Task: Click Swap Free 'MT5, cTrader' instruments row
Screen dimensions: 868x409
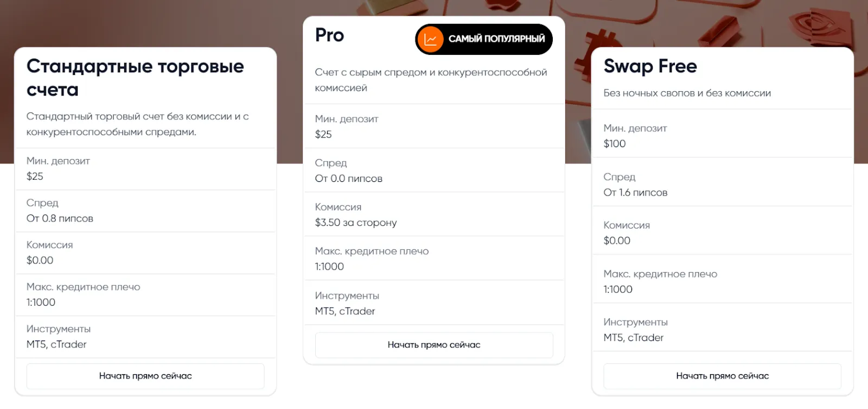Action: [722, 330]
